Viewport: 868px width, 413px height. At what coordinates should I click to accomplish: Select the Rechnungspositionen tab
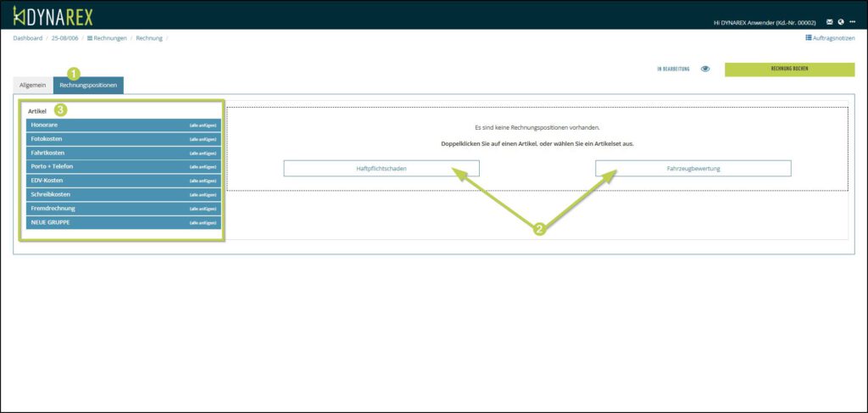point(88,86)
